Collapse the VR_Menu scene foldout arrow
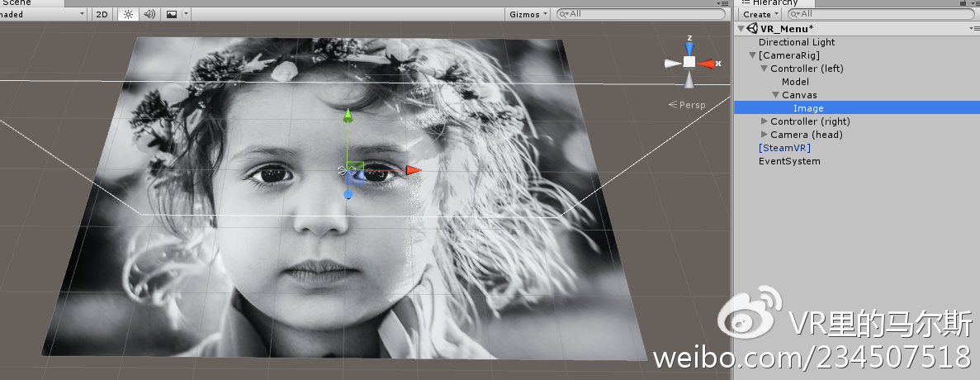980x380 pixels. [741, 29]
